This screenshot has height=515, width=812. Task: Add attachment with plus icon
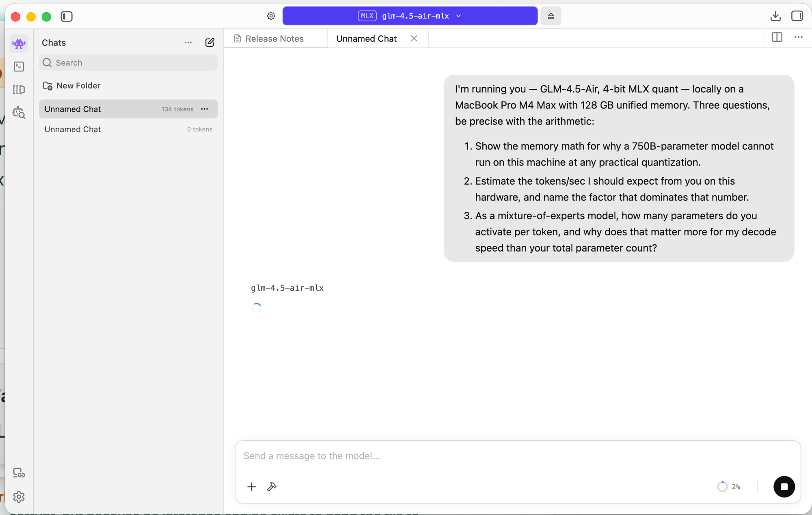[252, 487]
